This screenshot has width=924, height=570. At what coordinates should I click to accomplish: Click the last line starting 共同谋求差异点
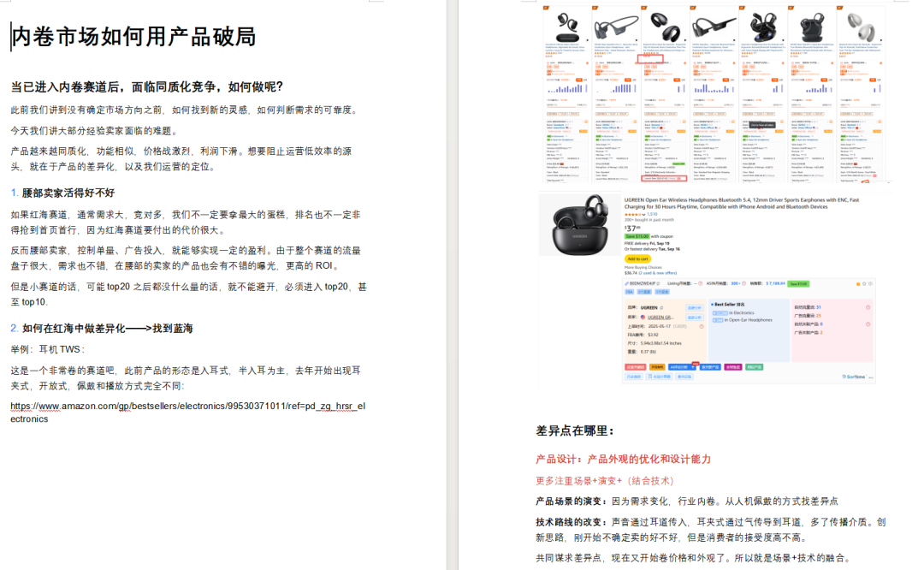[693, 558]
